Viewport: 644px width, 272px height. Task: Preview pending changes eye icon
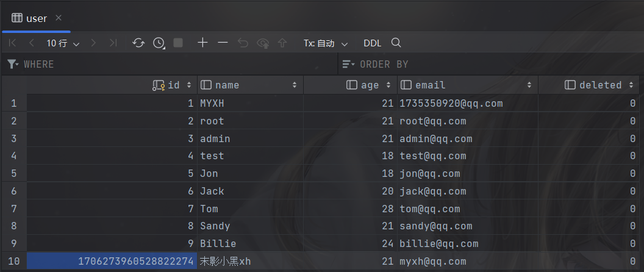pyautogui.click(x=263, y=43)
